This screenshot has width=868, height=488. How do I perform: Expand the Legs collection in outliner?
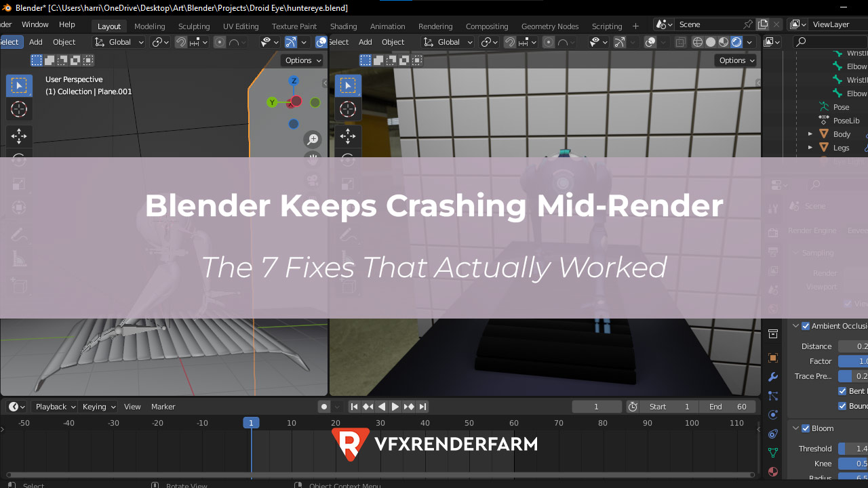tap(810, 148)
